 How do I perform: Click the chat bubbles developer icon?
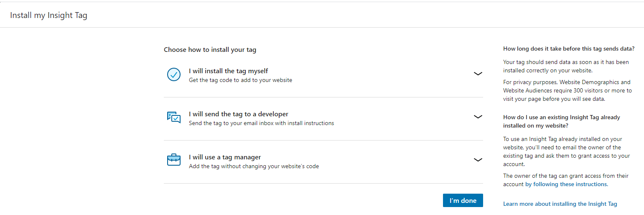coord(173,118)
